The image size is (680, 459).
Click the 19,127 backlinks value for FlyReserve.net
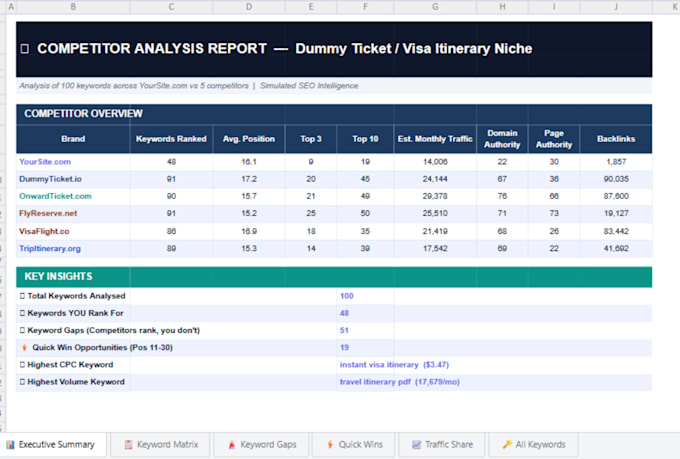point(616,213)
